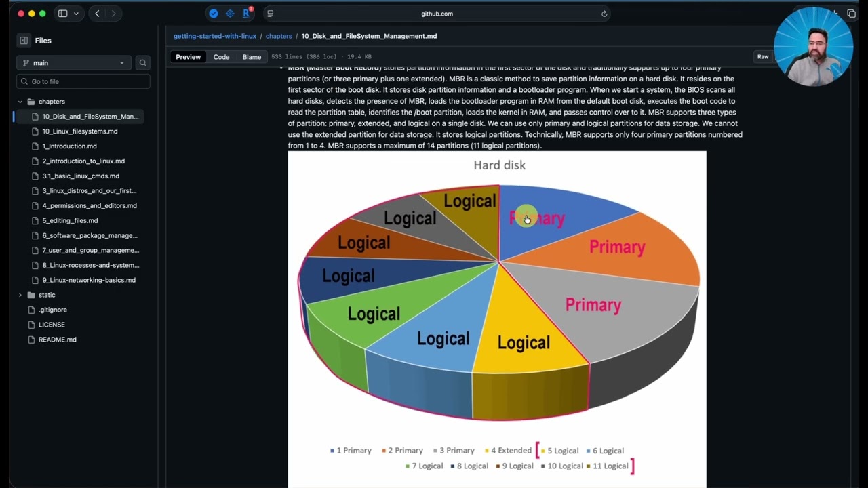Collapse the Files tree panel icon
Image resolution: width=868 pixels, height=488 pixels.
tap(24, 41)
